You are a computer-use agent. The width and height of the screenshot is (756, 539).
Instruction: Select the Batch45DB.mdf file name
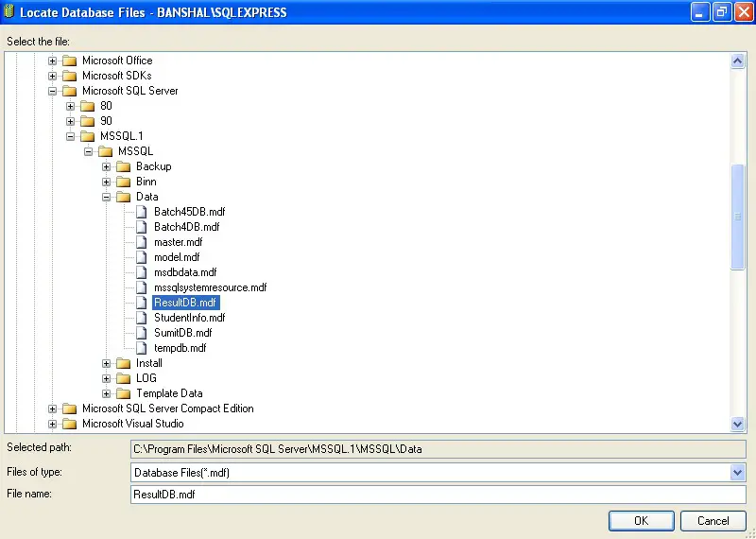[190, 212]
